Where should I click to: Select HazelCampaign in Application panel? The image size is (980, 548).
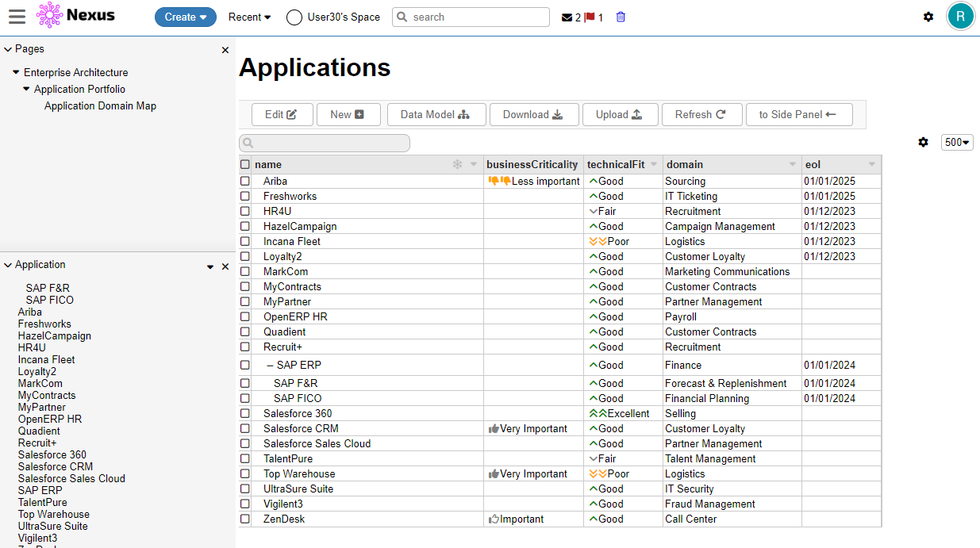click(x=55, y=335)
